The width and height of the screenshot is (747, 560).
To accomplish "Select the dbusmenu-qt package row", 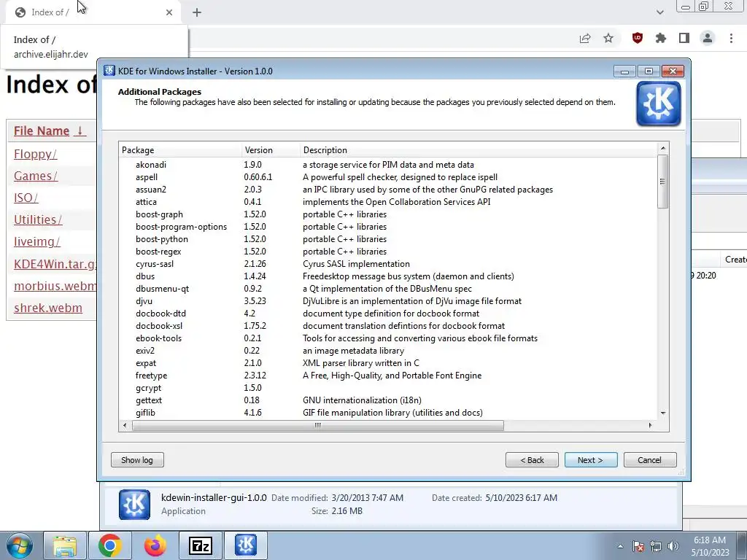I will pyautogui.click(x=388, y=289).
